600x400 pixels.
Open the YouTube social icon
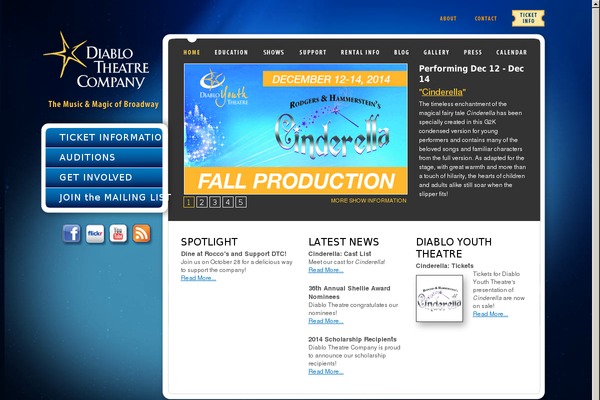coord(118,233)
